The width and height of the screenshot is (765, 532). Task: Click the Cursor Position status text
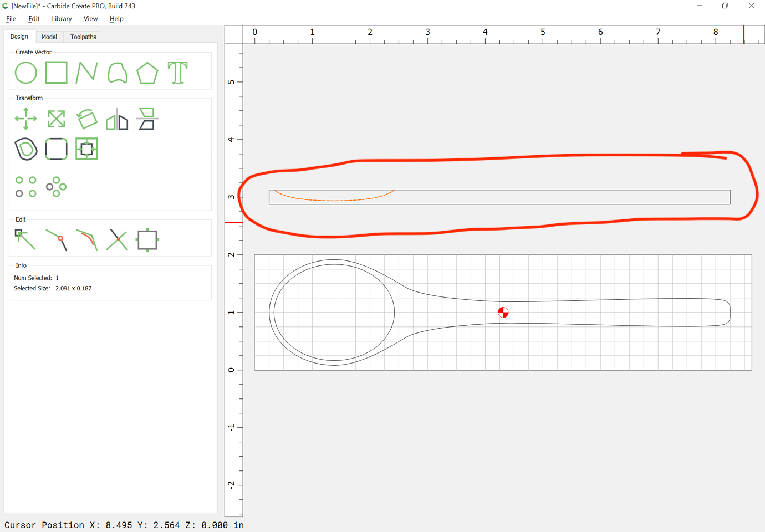(124, 525)
